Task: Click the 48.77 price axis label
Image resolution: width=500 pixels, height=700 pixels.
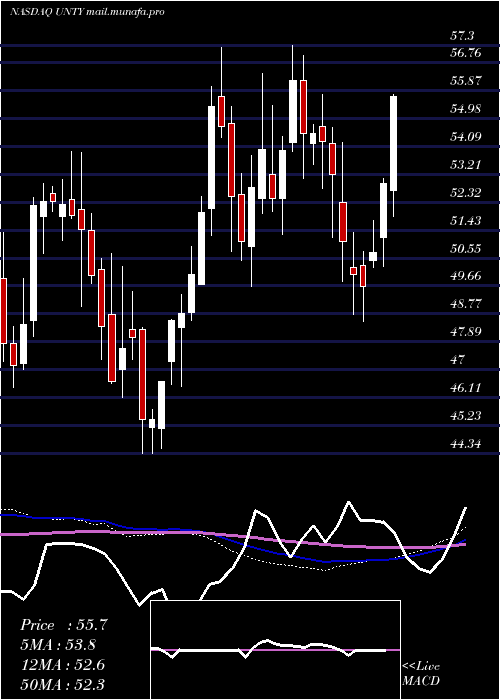Action: click(466, 304)
